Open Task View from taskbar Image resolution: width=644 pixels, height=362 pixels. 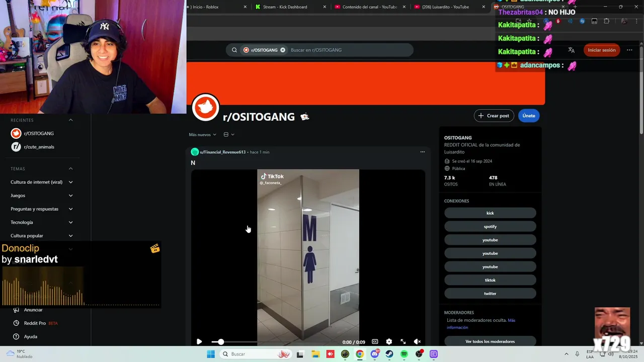[x=300, y=354]
